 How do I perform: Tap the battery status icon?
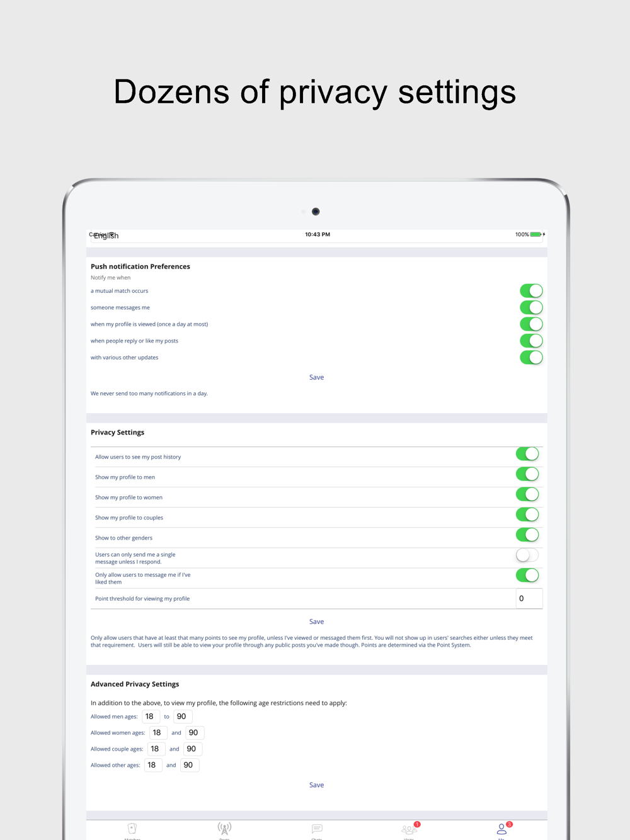(536, 234)
